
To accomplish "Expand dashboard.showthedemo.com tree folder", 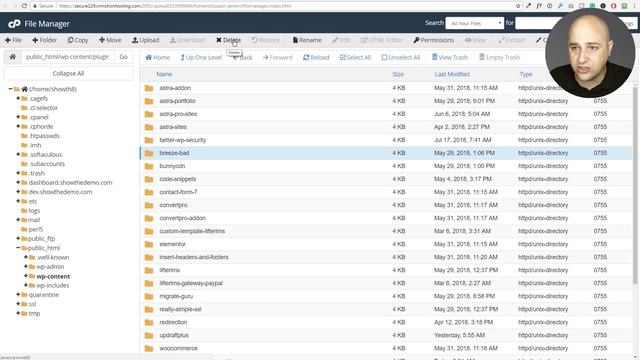I will click(18, 182).
